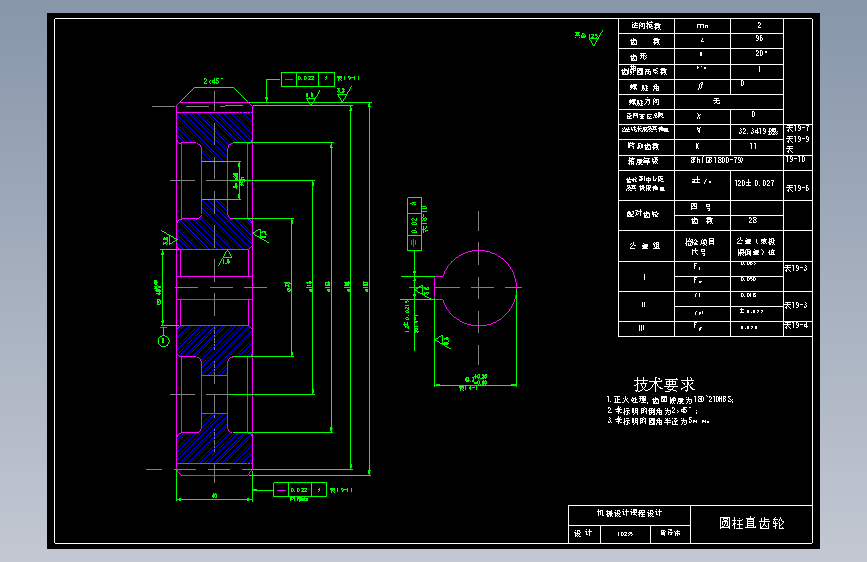The height and width of the screenshot is (562, 867).
Task: Select the 精度等级 row label
Action: (643, 161)
